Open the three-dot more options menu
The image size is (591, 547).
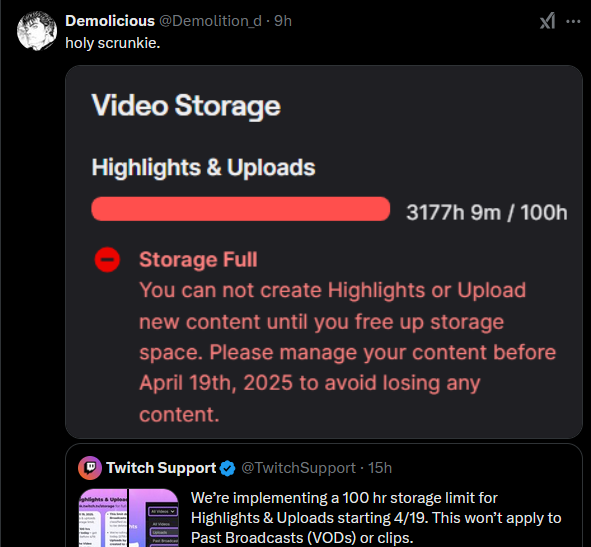573,21
